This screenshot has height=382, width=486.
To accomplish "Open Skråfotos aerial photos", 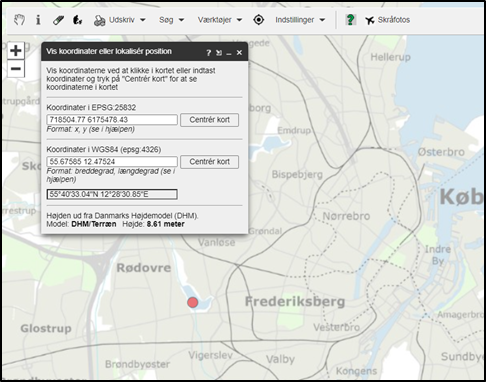I will click(x=387, y=20).
